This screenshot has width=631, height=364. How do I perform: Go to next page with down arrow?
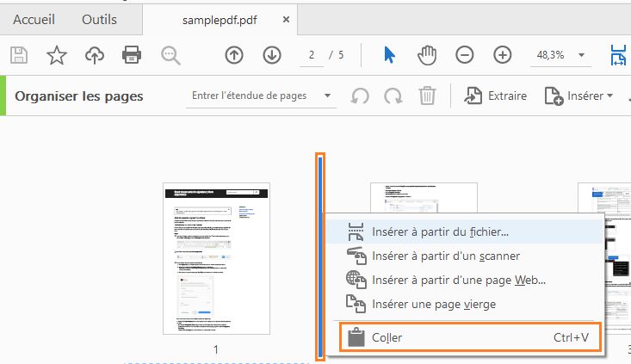tap(272, 55)
